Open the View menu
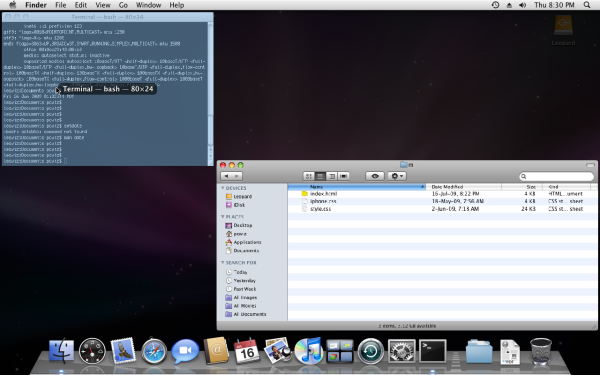Viewport: 600px width, 375px height. (x=103, y=5)
